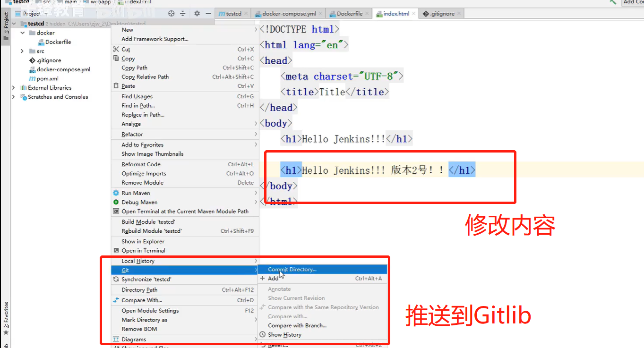Click the arrows icon beside Compare With...
This screenshot has height=348, width=644.
(x=116, y=300)
